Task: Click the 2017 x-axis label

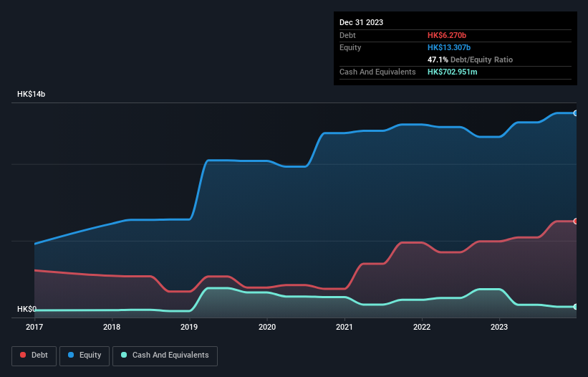Action: 34,327
